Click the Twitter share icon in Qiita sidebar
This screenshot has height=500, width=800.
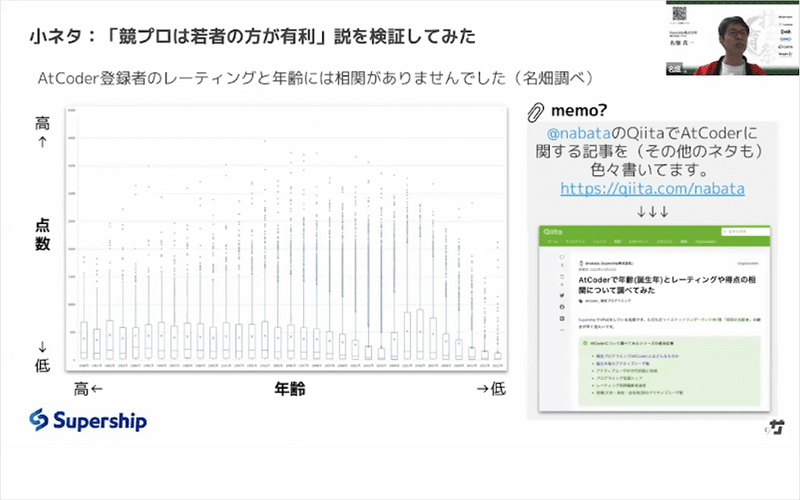click(562, 295)
